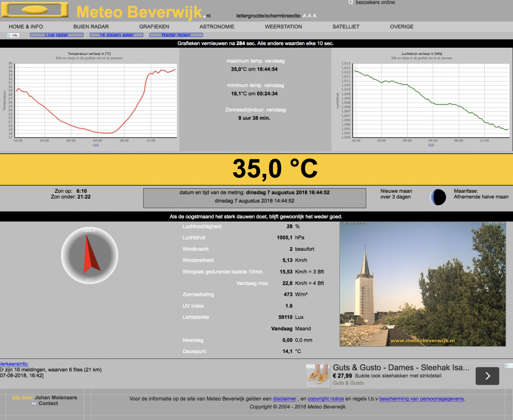Open the GRAFIEKEN menu
The image size is (513, 420).
tap(154, 27)
